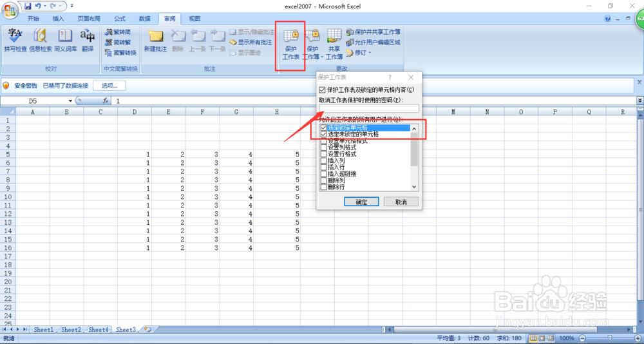Click 取消 to cancel the dialog
This screenshot has height=344, width=644.
[x=401, y=202]
